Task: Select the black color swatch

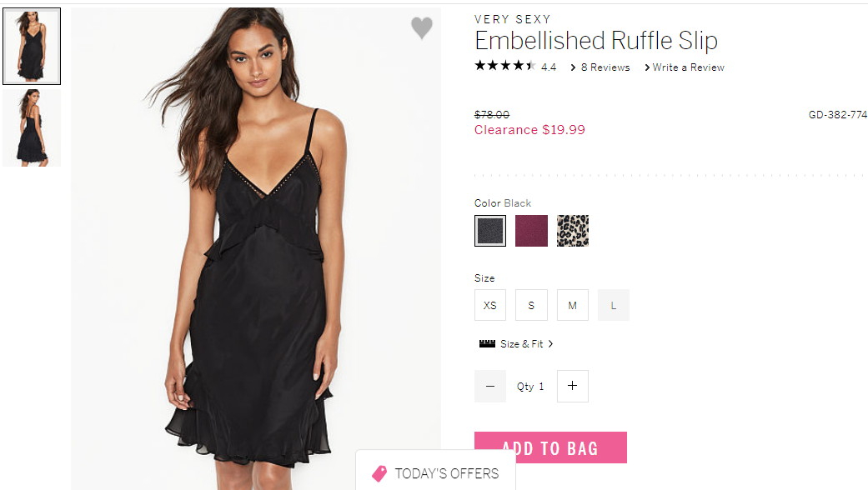Action: pyautogui.click(x=490, y=231)
